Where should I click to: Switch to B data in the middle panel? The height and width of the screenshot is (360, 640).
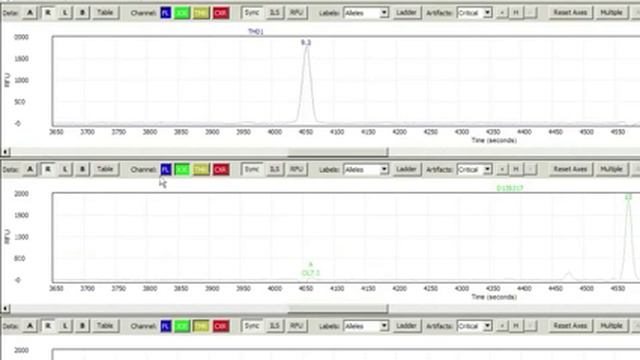[82, 169]
